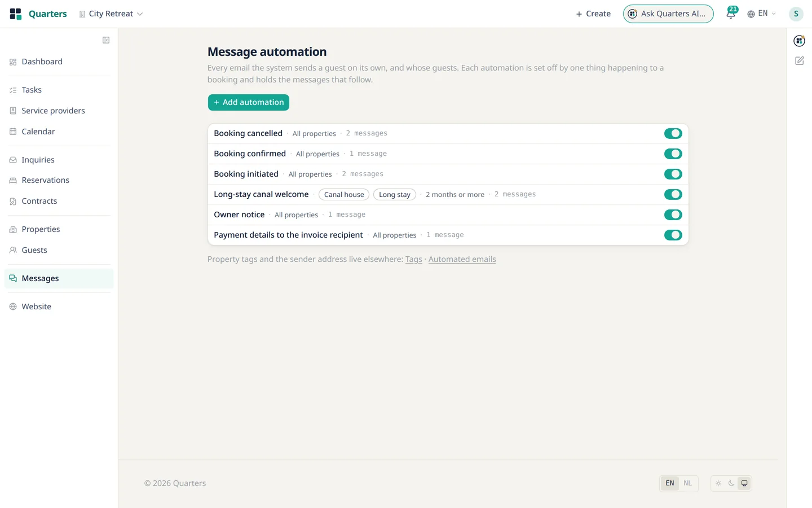Select the dark theme moon icon
The width and height of the screenshot is (812, 508).
pyautogui.click(x=731, y=483)
